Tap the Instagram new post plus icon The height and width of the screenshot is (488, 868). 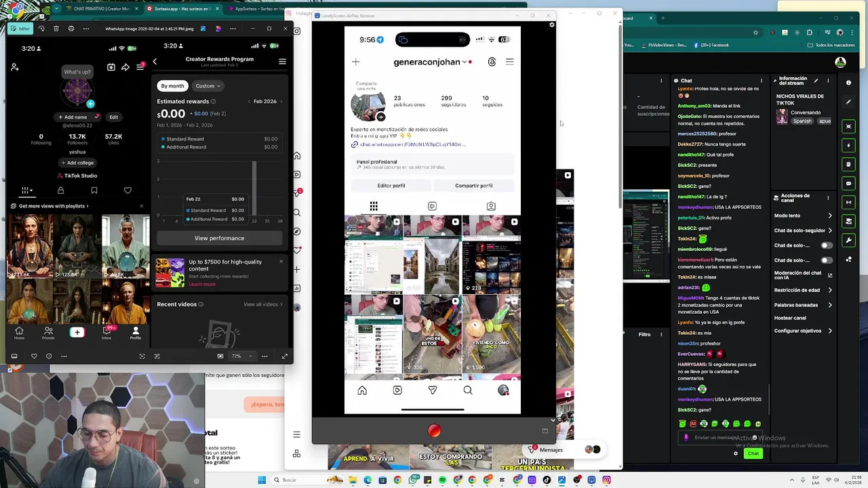[355, 62]
